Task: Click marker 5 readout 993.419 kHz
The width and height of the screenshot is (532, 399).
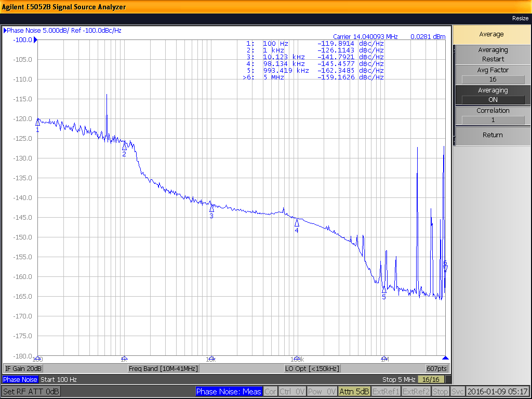Action: coord(315,71)
